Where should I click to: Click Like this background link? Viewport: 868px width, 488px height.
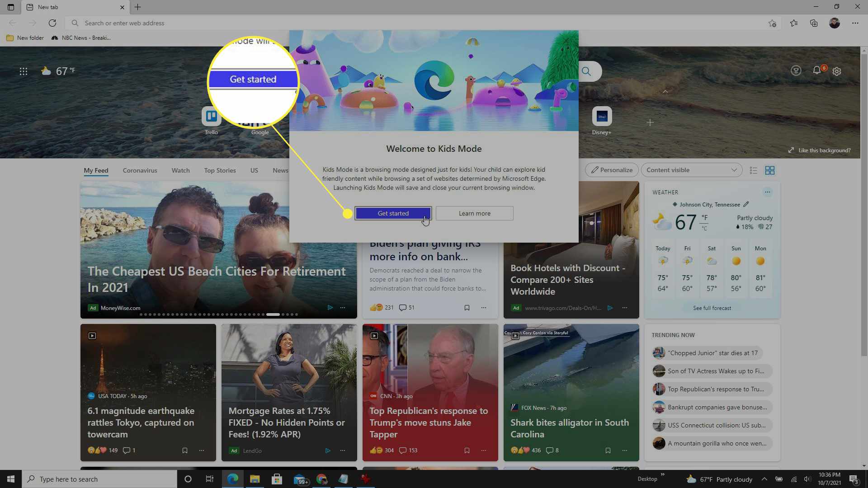(819, 150)
